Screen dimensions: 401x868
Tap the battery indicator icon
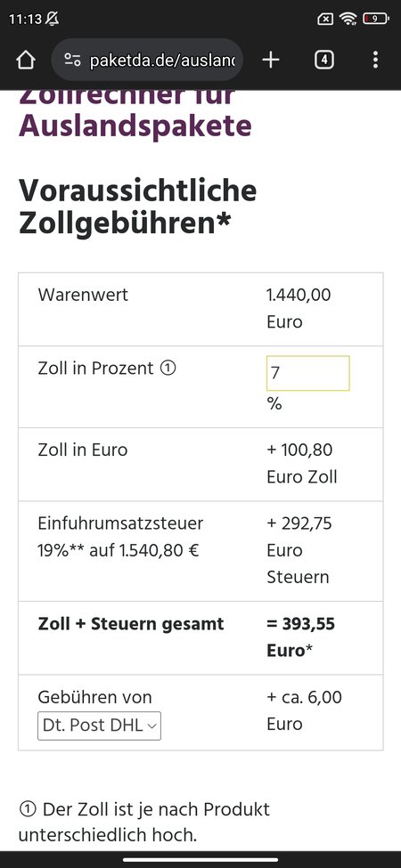point(377,19)
